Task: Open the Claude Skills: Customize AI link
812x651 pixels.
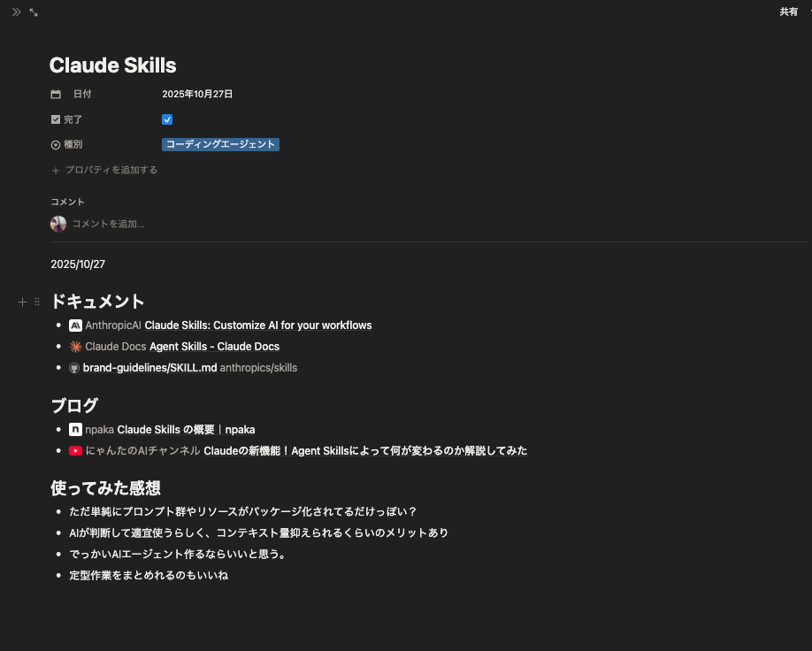Action: (257, 325)
